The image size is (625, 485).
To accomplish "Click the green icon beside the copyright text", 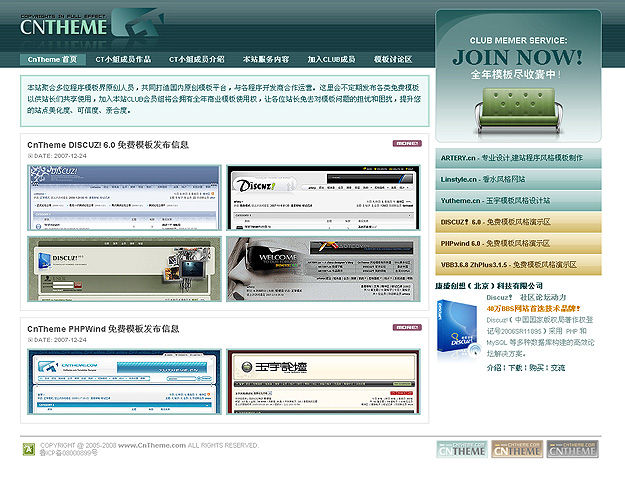I will click(28, 447).
